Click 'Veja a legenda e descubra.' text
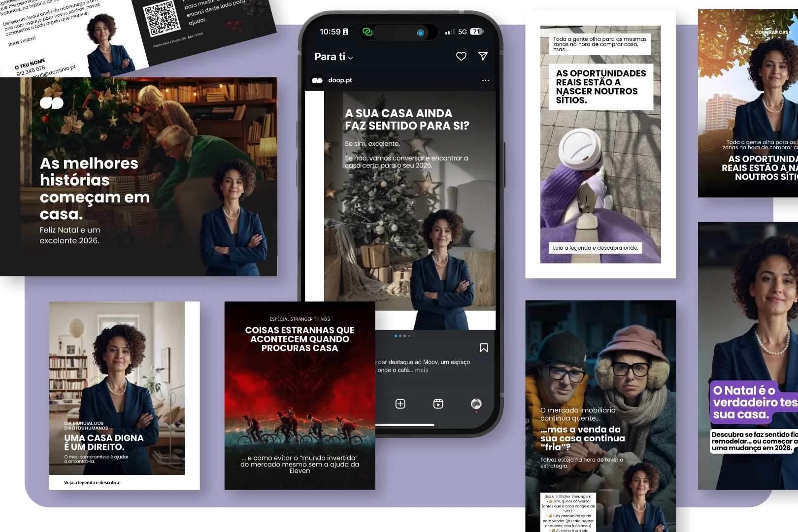Screen dimensions: 798x532 coord(92,483)
